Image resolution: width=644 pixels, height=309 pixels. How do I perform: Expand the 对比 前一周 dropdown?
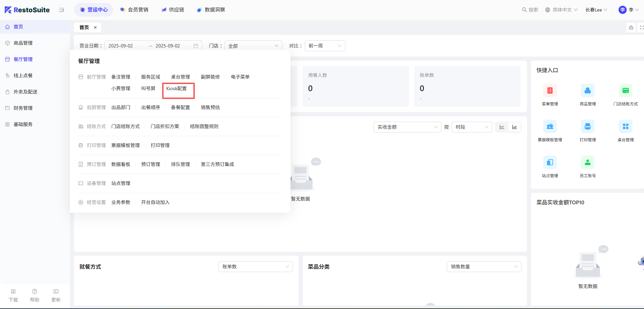pos(325,46)
